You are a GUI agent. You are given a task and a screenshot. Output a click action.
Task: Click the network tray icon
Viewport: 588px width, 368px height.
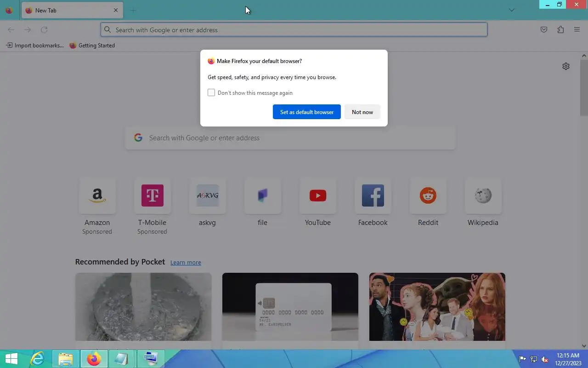[534, 359]
